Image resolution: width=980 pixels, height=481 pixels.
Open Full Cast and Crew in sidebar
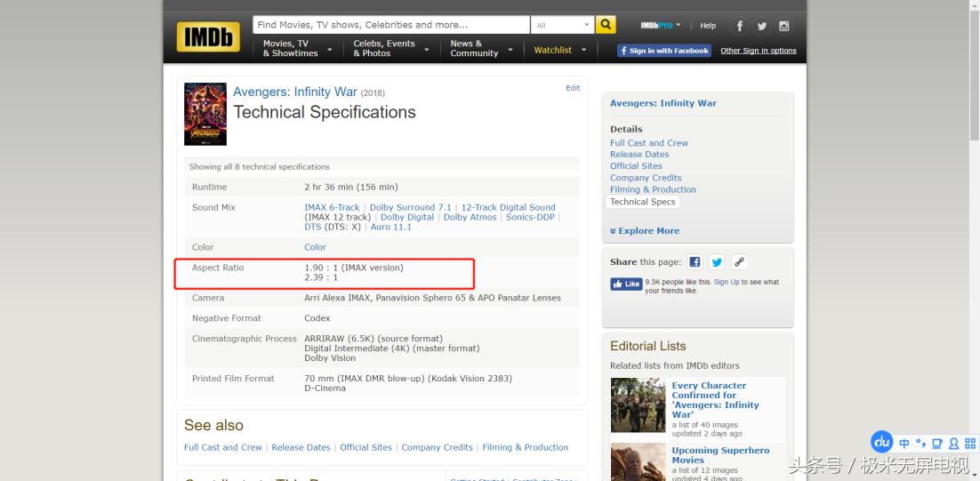pos(649,143)
